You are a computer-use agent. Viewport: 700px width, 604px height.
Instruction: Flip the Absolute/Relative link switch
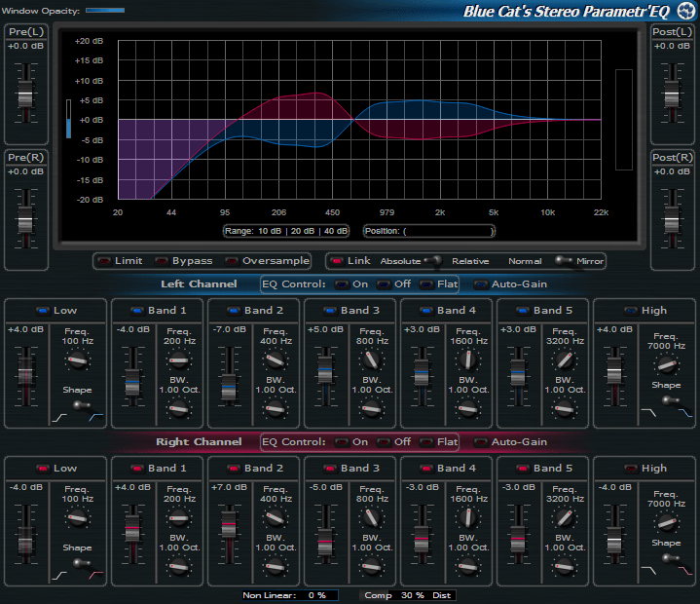(433, 261)
